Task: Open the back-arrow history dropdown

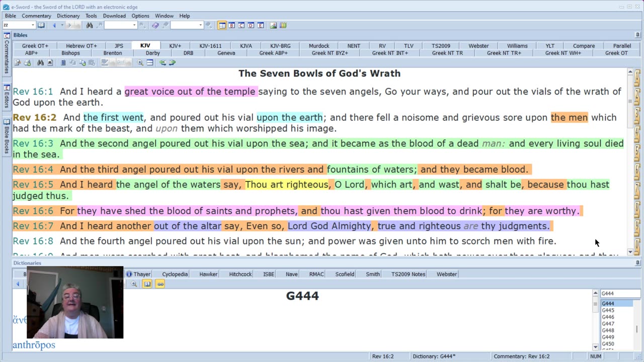Action: tap(62, 25)
